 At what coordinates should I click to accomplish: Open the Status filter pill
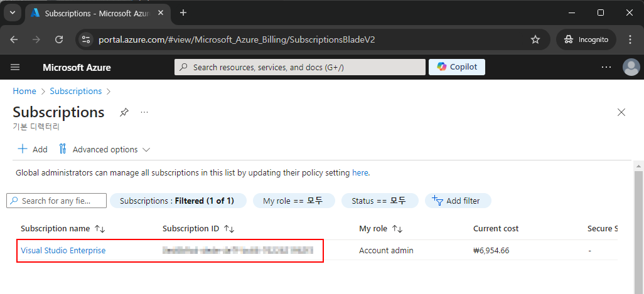[x=380, y=201]
